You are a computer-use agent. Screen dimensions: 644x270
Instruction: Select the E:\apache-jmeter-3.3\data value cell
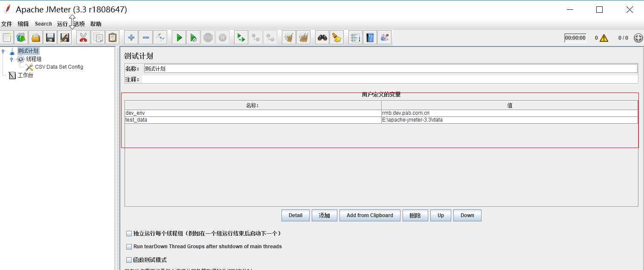click(x=510, y=120)
